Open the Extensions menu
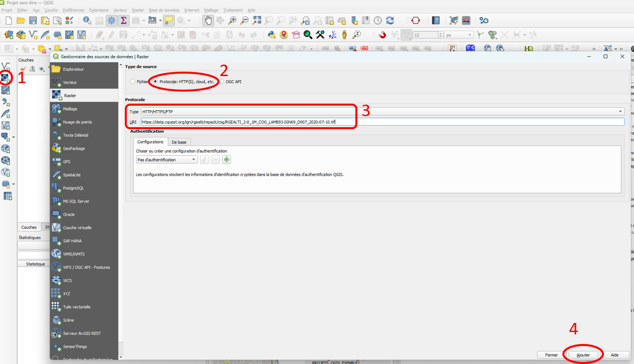The image size is (634, 364). tap(99, 10)
